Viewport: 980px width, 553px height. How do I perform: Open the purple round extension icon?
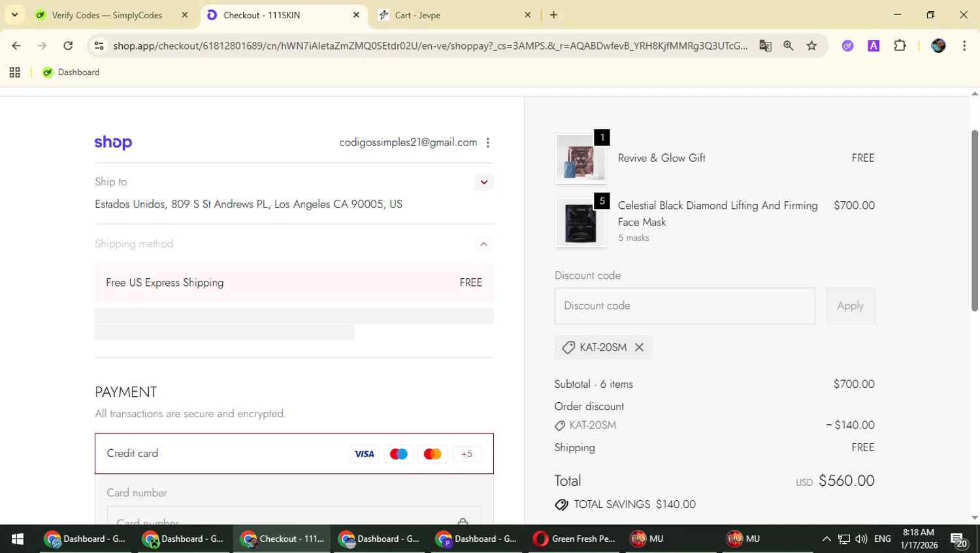tap(847, 46)
